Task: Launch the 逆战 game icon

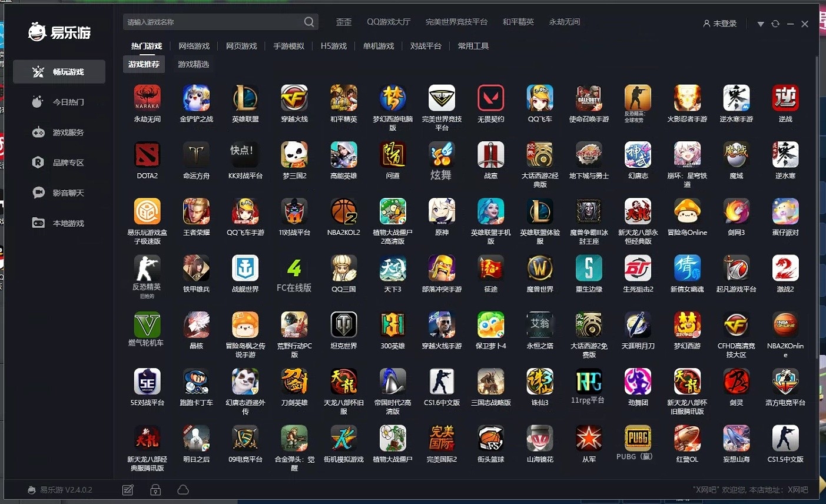Action: pyautogui.click(x=785, y=98)
